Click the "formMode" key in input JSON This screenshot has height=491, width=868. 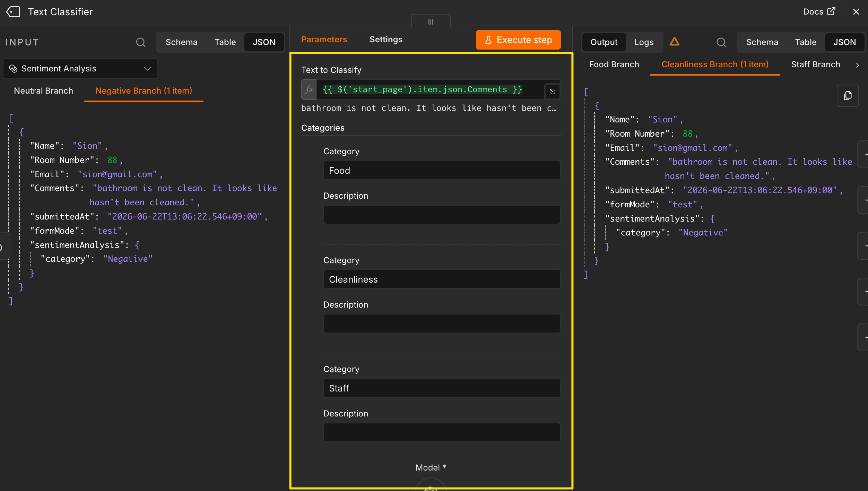[54, 231]
